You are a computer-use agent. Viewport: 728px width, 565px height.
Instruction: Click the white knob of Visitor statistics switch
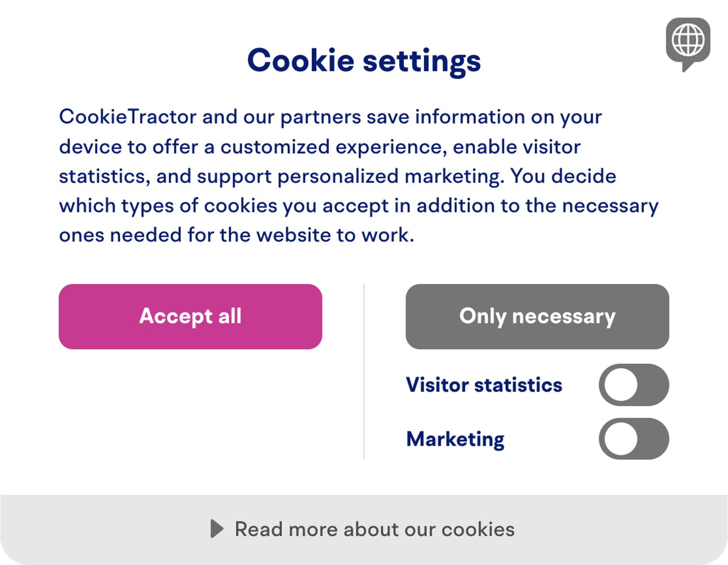pyautogui.click(x=621, y=385)
